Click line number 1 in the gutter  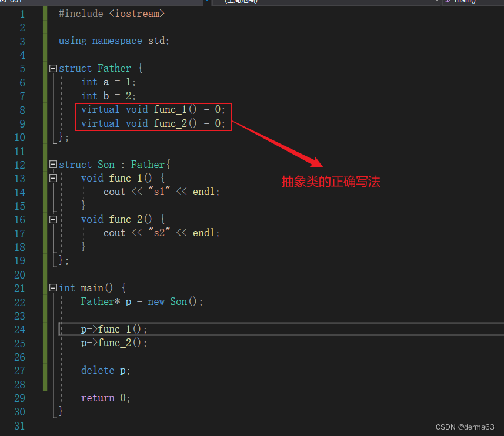tap(22, 14)
